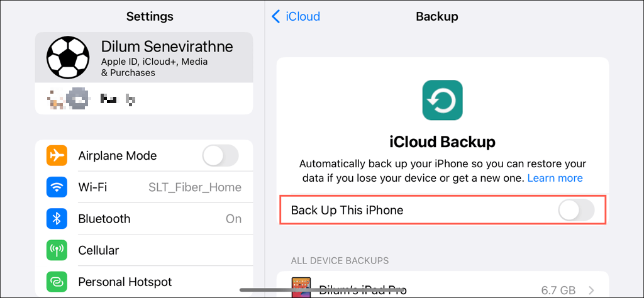Tap the Airplane Mode orange icon
Viewport: 644px width, 298px height.
click(x=57, y=155)
